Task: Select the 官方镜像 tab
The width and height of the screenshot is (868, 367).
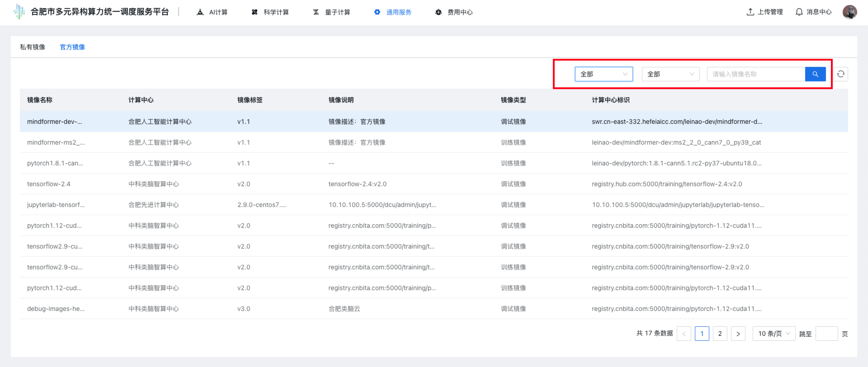Action: (72, 47)
